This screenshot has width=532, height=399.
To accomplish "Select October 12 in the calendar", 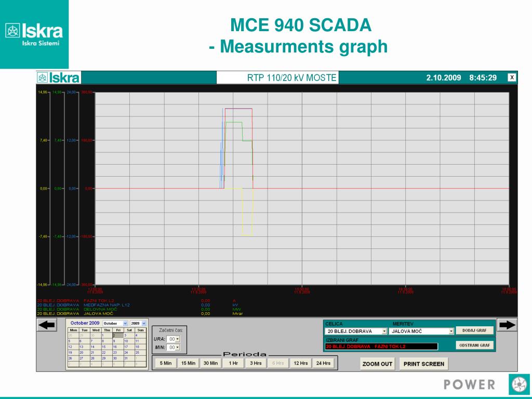I will coord(73,347).
